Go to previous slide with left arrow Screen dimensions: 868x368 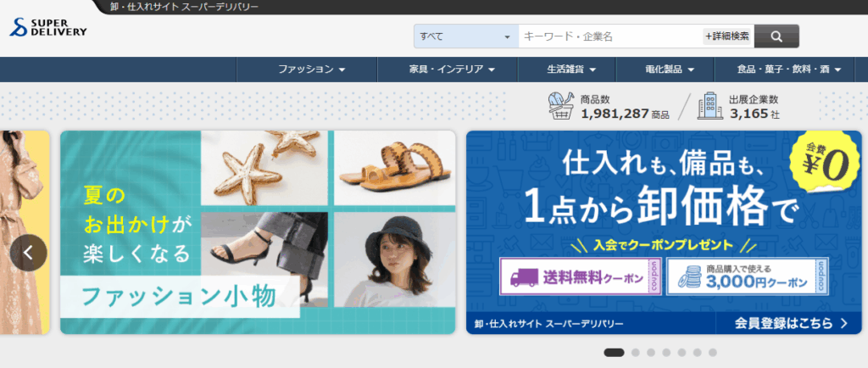(28, 253)
